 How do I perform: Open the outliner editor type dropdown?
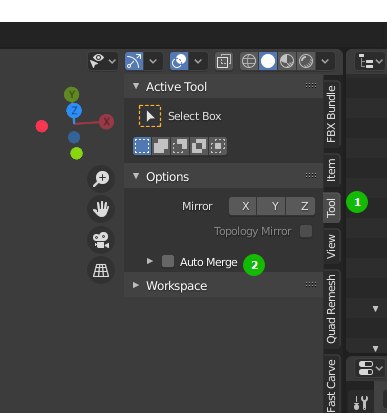point(370,62)
